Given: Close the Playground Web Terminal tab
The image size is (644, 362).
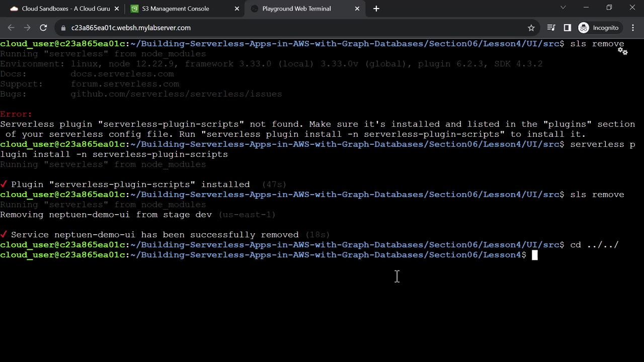Looking at the screenshot, I should click(357, 9).
